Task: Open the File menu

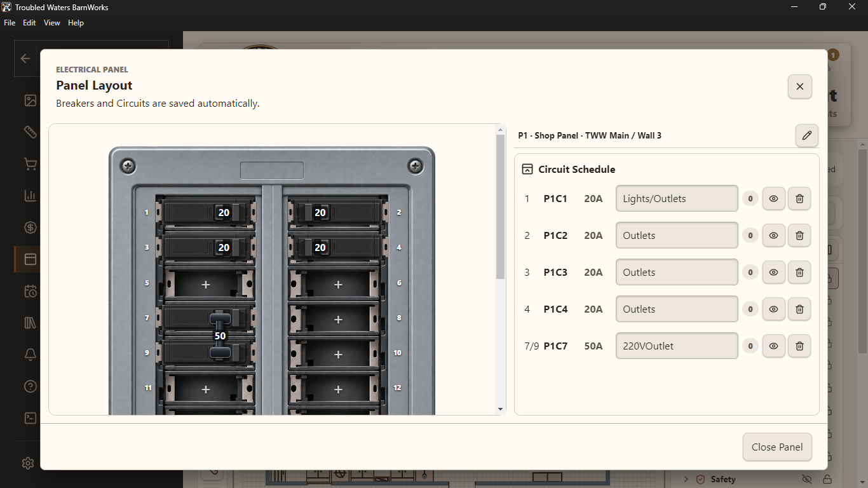Action: 10,23
